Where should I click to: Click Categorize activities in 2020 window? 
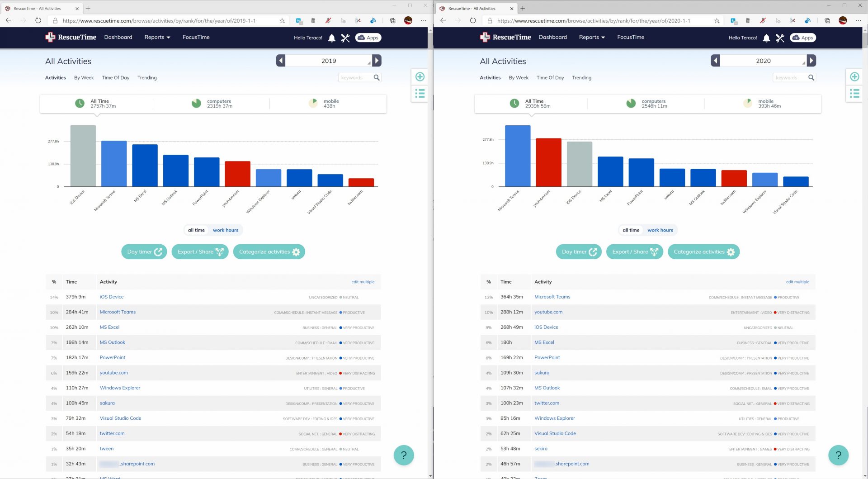(x=703, y=252)
